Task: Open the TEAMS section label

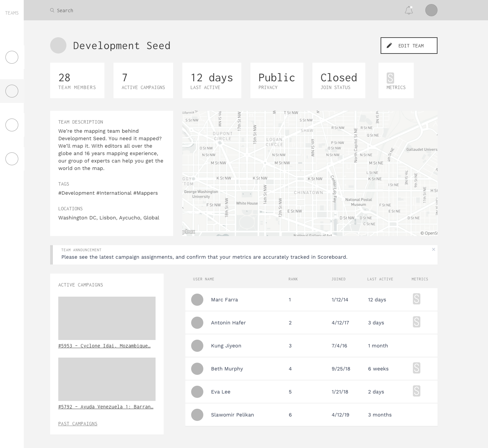Action: click(12, 13)
